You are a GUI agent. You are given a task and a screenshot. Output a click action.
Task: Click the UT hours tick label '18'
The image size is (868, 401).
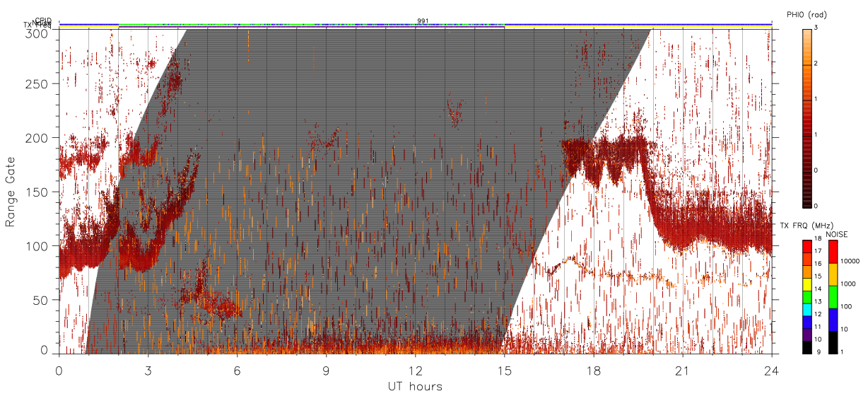click(x=594, y=370)
